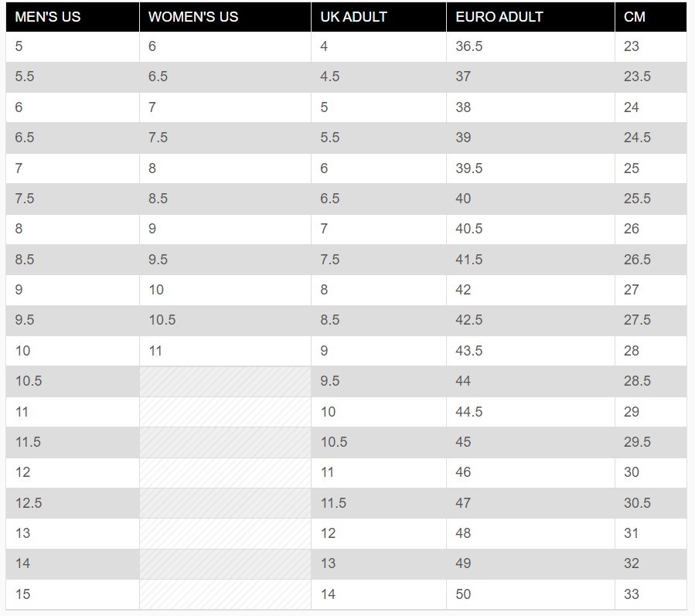The image size is (695, 616).
Task: Click the CM column header
Action: (651, 17)
